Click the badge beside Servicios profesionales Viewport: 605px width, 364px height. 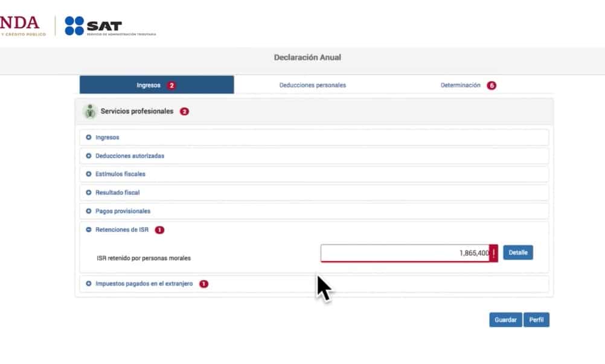point(184,112)
